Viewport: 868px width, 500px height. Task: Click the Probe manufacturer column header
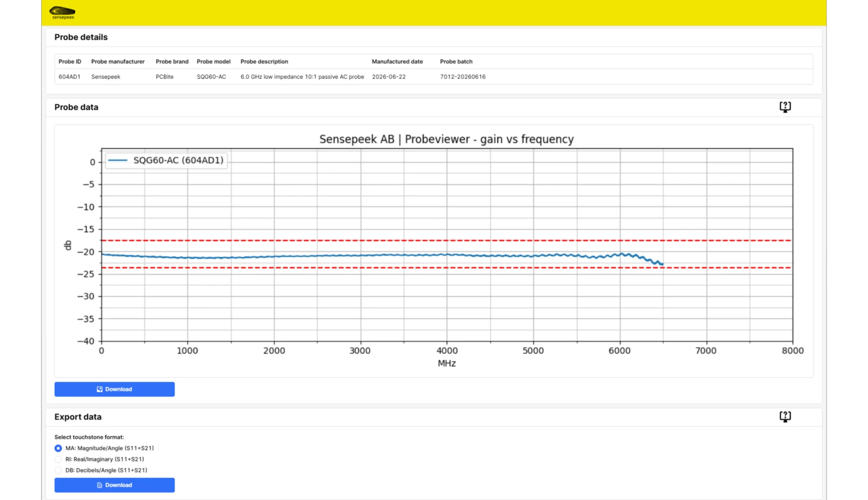[x=118, y=61]
